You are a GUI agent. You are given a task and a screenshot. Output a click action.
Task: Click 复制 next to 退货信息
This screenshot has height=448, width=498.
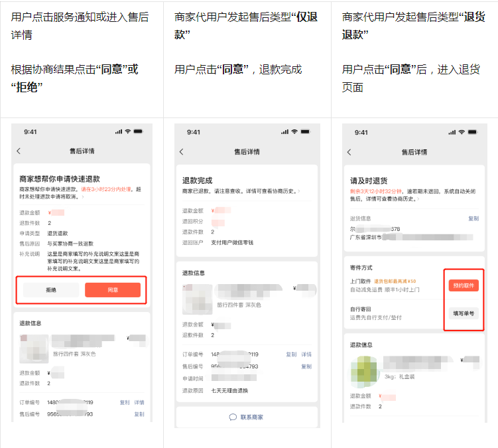pos(473,218)
